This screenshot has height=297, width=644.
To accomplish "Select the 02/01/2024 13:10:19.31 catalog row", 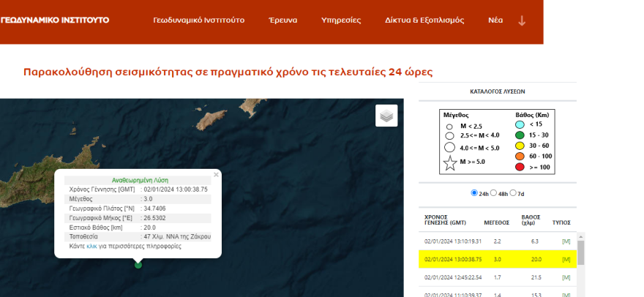I will (x=498, y=241).
